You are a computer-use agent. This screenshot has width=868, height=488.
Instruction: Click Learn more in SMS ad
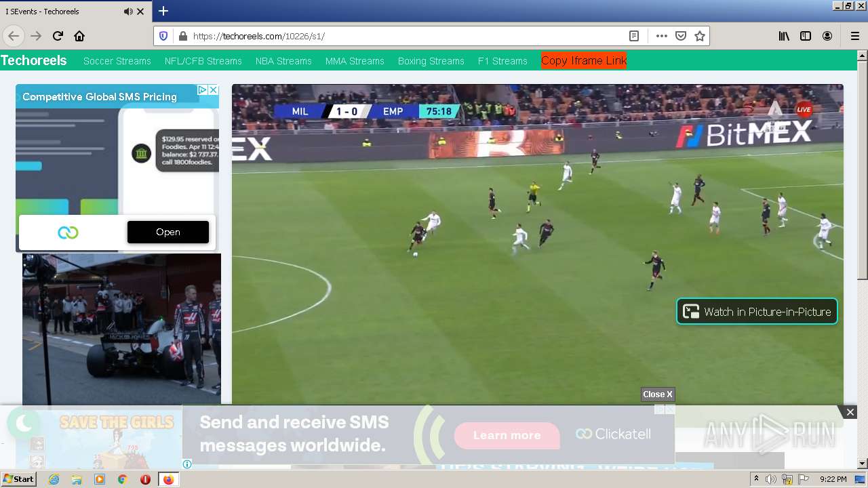pos(507,435)
